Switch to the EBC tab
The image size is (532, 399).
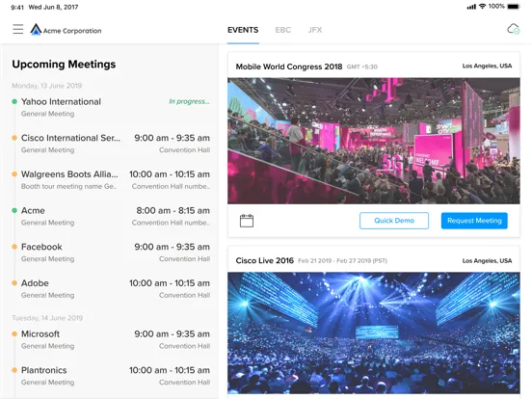click(283, 30)
